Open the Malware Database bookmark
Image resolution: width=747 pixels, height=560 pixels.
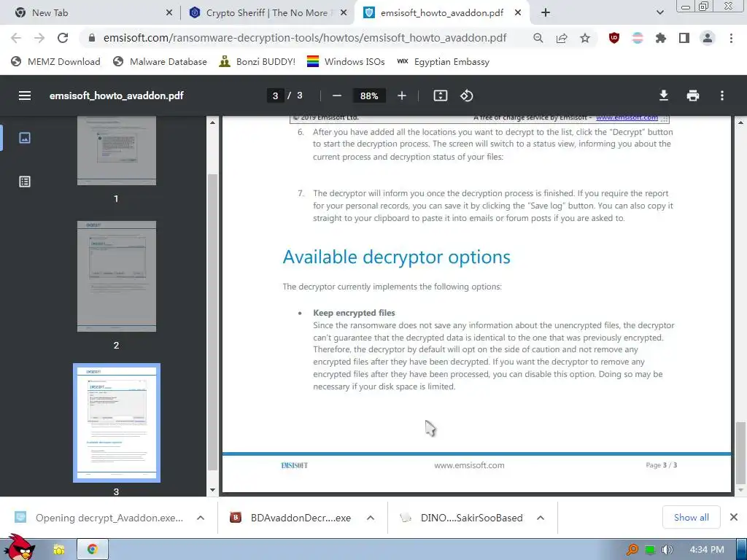click(160, 62)
